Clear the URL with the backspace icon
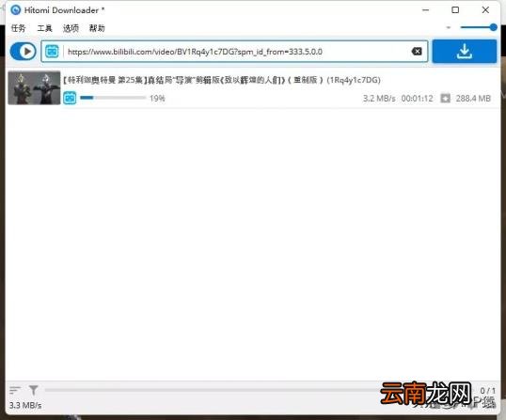506x420 pixels. point(417,52)
